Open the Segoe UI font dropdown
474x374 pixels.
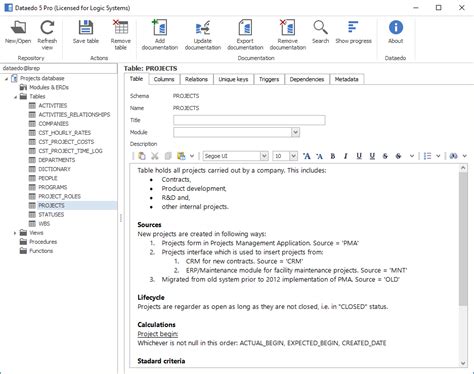click(x=264, y=156)
